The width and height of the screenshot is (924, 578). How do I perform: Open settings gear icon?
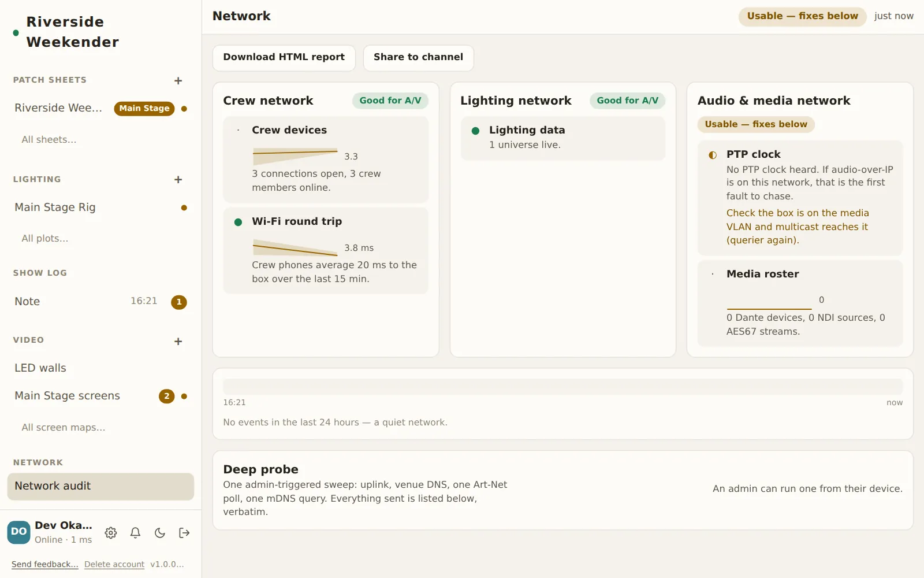pyautogui.click(x=111, y=533)
